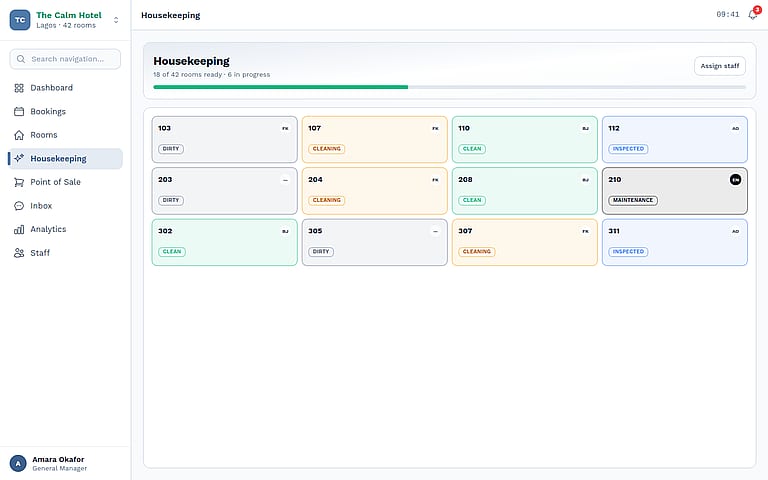The height and width of the screenshot is (480, 768).
Task: Open the room 305 card number
Action: (315, 231)
